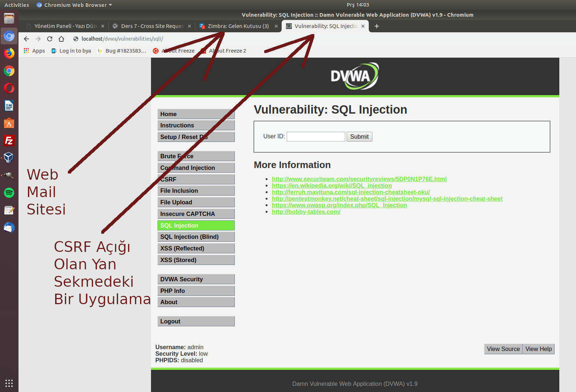Open Brute Force vulnerability page
Image resolution: width=576 pixels, height=392 pixels.
[196, 156]
